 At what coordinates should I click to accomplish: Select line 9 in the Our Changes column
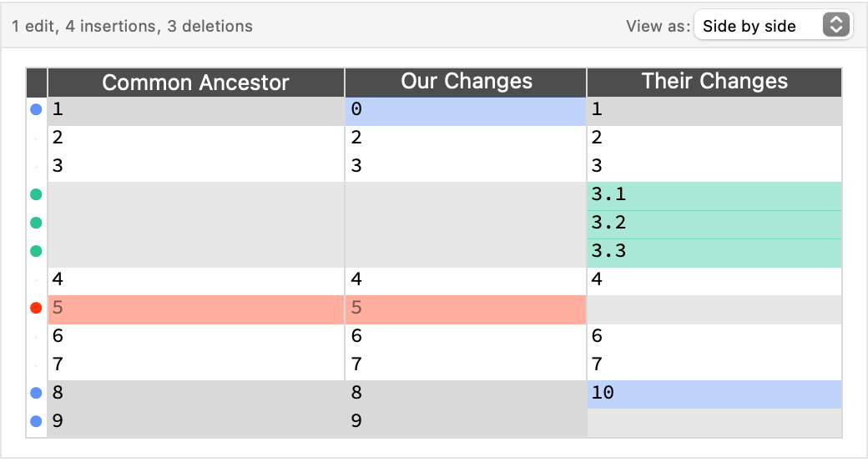pos(466,421)
